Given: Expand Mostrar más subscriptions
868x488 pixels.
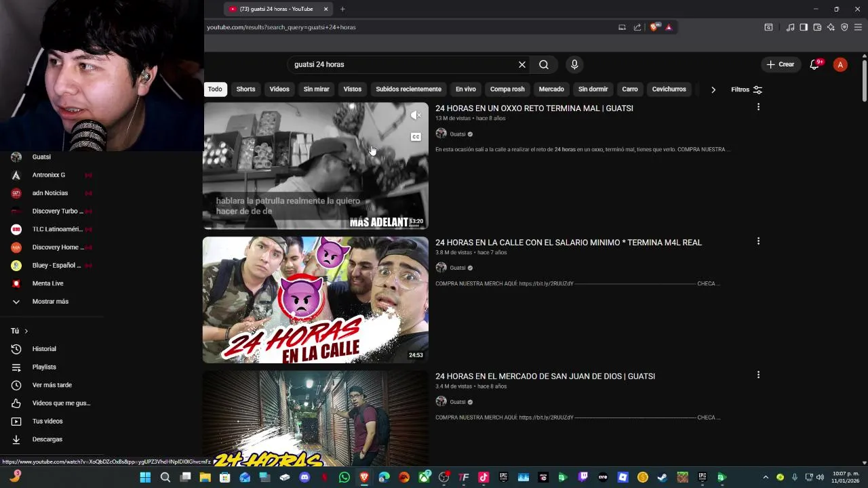Looking at the screenshot, I should click(51, 302).
